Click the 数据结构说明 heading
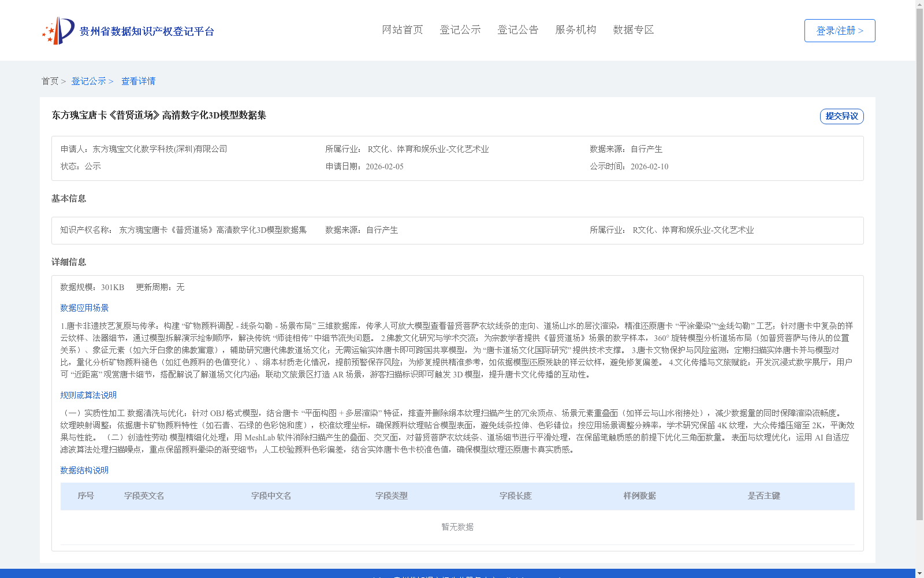The image size is (924, 578). (x=84, y=470)
